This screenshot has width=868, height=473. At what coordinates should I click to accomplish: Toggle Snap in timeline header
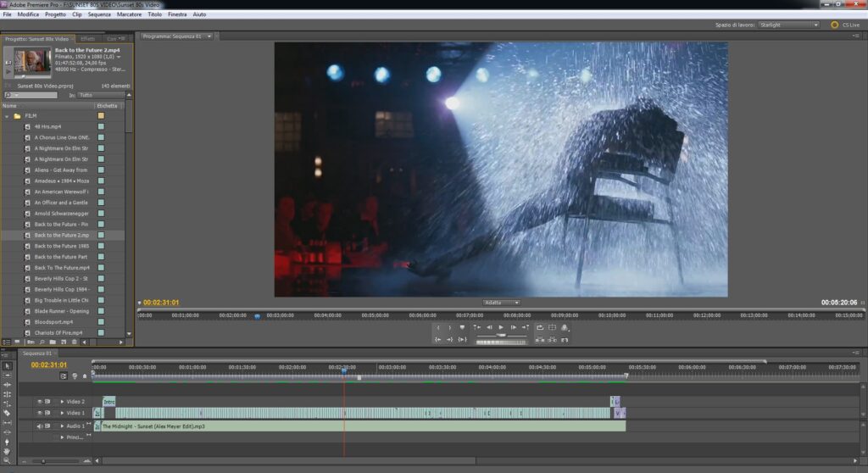[63, 376]
